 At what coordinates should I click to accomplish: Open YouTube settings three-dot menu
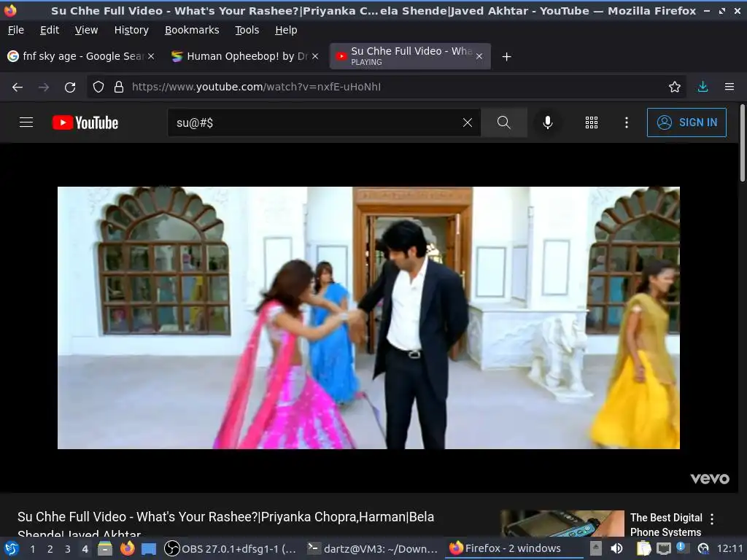coord(627,122)
